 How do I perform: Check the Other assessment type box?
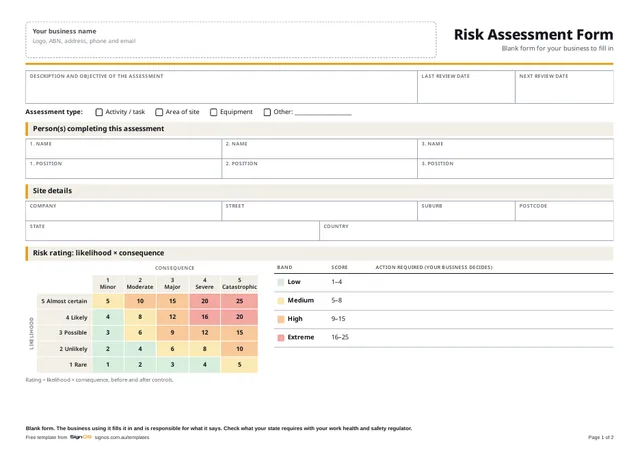(267, 112)
